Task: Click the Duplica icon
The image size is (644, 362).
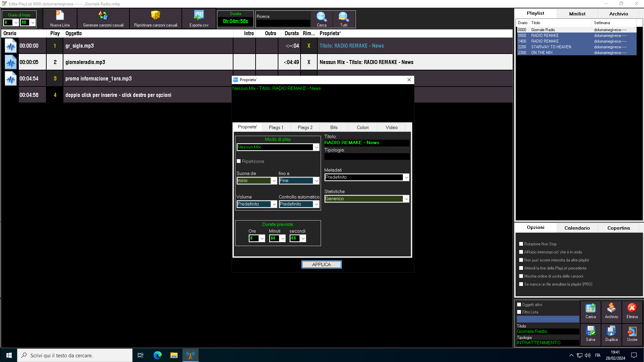Action: (x=611, y=331)
